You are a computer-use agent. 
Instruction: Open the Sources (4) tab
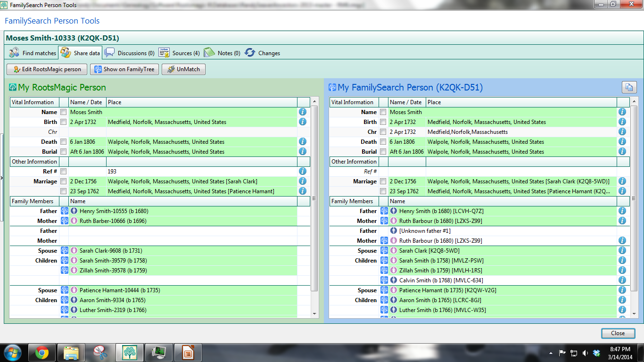[x=179, y=53]
